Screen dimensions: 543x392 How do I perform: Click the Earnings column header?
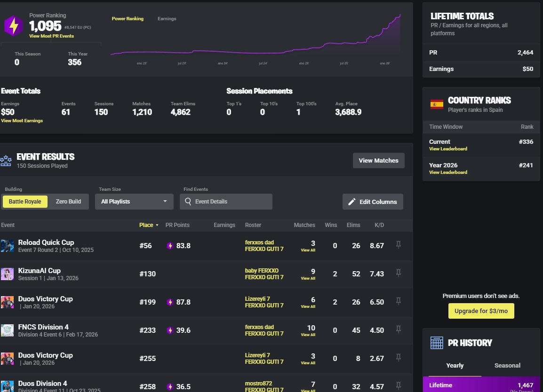tap(224, 225)
